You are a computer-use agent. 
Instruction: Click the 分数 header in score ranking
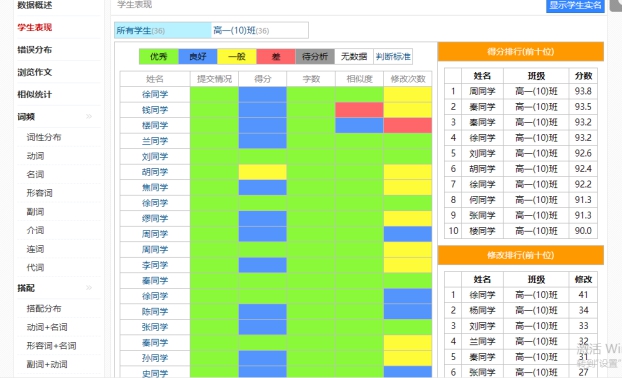pyautogui.click(x=583, y=76)
